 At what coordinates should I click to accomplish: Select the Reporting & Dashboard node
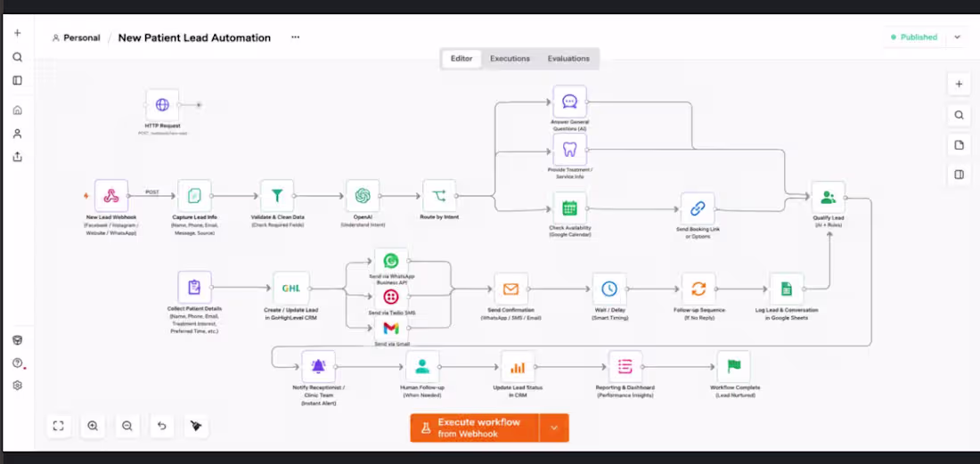(x=625, y=367)
